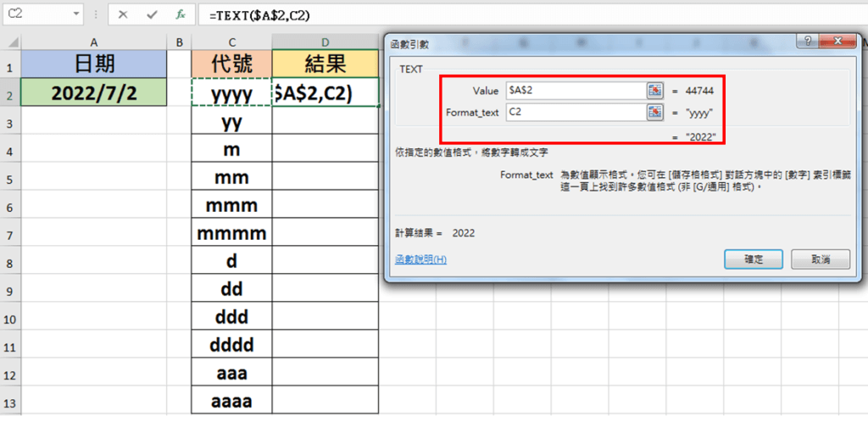Screen dimensions: 868x445
Task: Select the cell containing mmmm
Action: click(231, 233)
